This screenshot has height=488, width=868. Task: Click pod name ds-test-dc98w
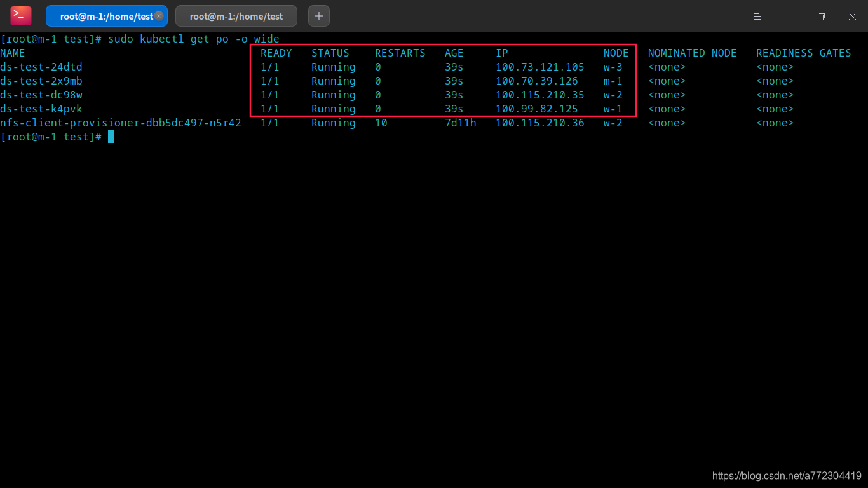click(x=41, y=95)
